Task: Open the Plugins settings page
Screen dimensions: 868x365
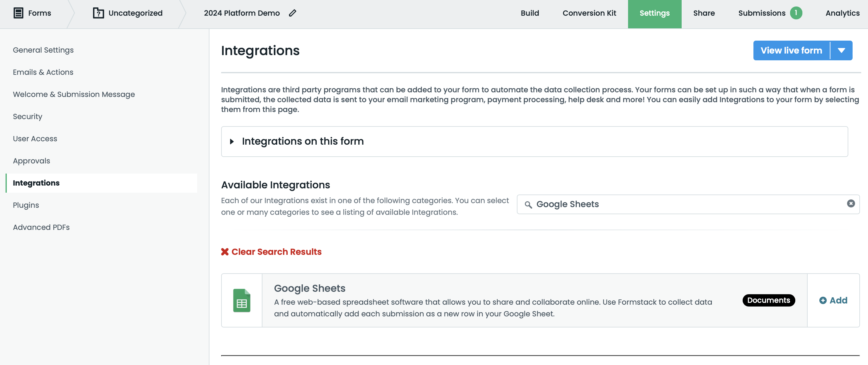Action: point(26,205)
